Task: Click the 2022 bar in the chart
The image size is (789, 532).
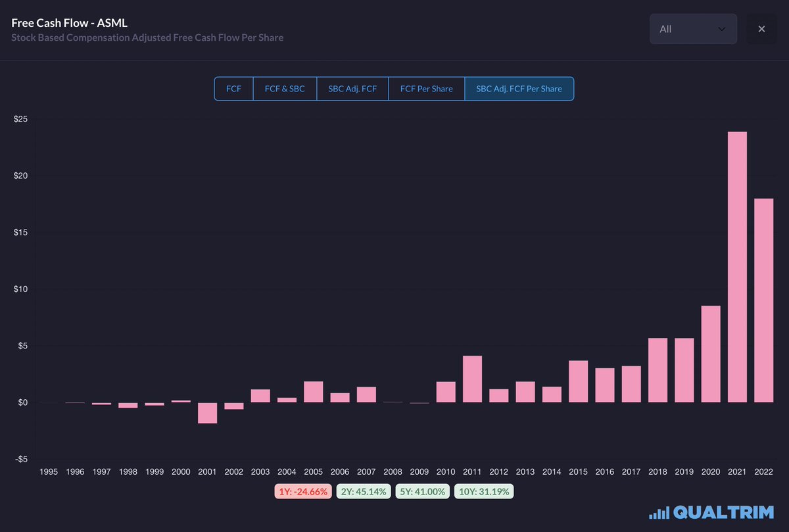Action: click(x=763, y=301)
